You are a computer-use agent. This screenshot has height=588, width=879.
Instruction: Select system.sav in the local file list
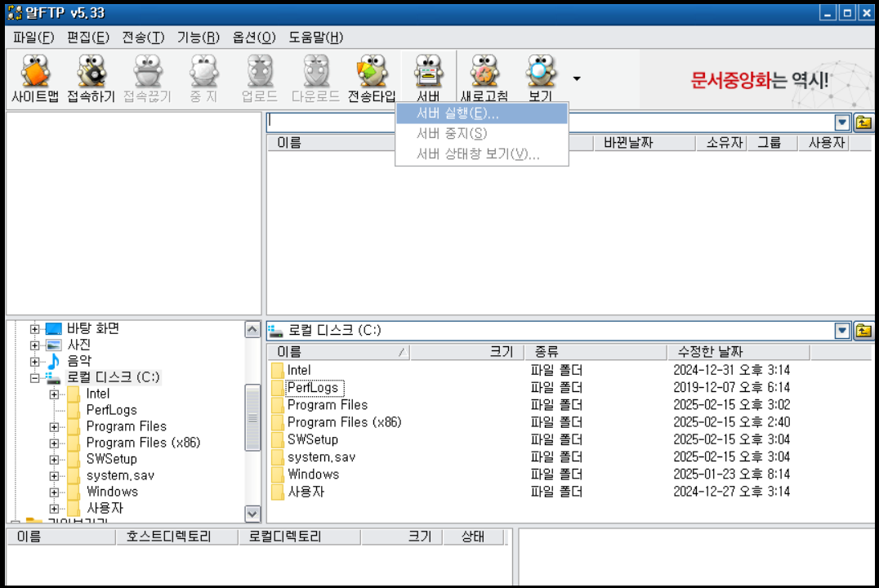click(x=321, y=457)
